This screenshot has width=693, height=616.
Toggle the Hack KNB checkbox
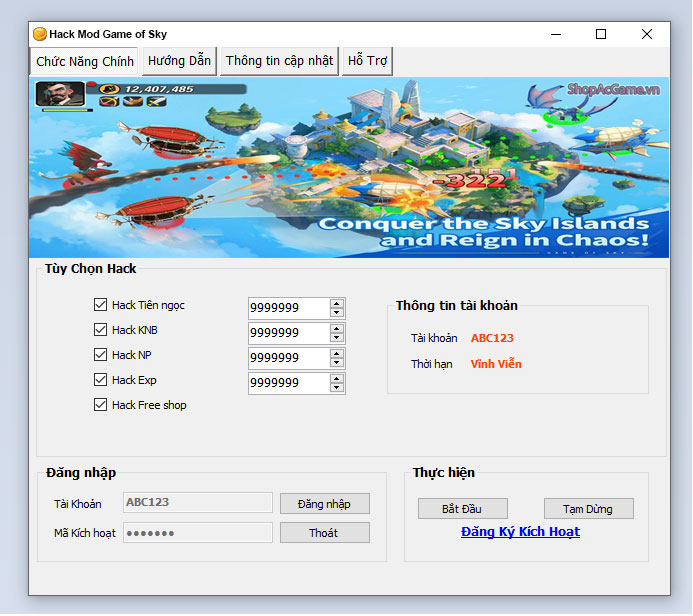[100, 330]
